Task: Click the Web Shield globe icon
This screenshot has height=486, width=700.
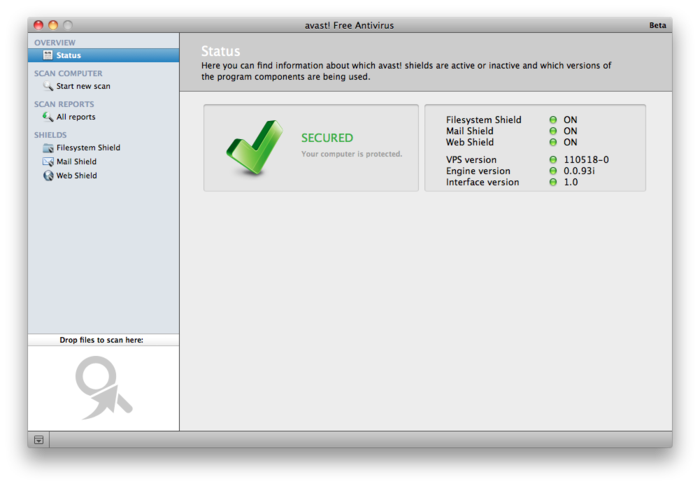Action: (x=48, y=176)
